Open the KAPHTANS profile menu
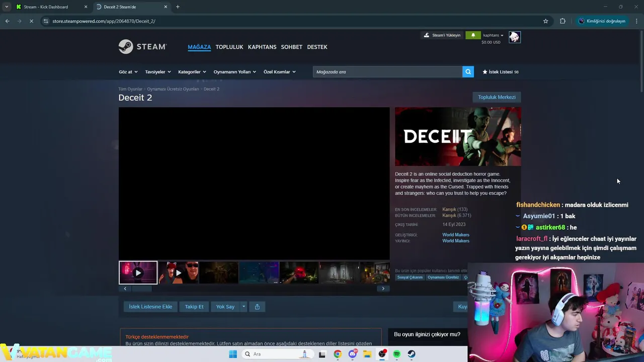 (x=262, y=47)
